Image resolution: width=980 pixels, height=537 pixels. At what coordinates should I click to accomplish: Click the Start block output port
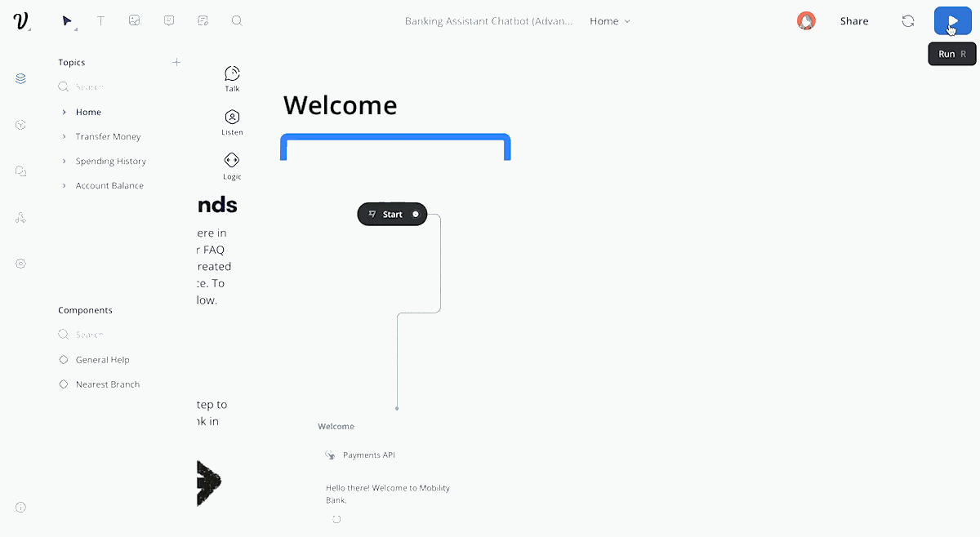[x=415, y=215]
